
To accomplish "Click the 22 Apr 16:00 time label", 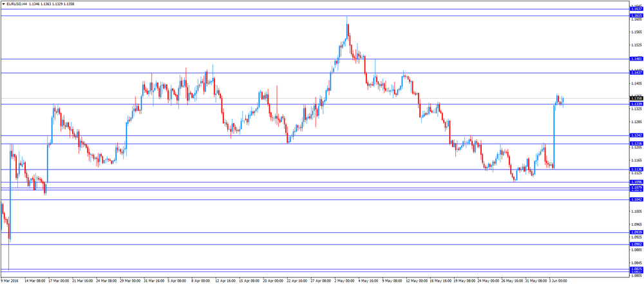I will click(297, 282).
